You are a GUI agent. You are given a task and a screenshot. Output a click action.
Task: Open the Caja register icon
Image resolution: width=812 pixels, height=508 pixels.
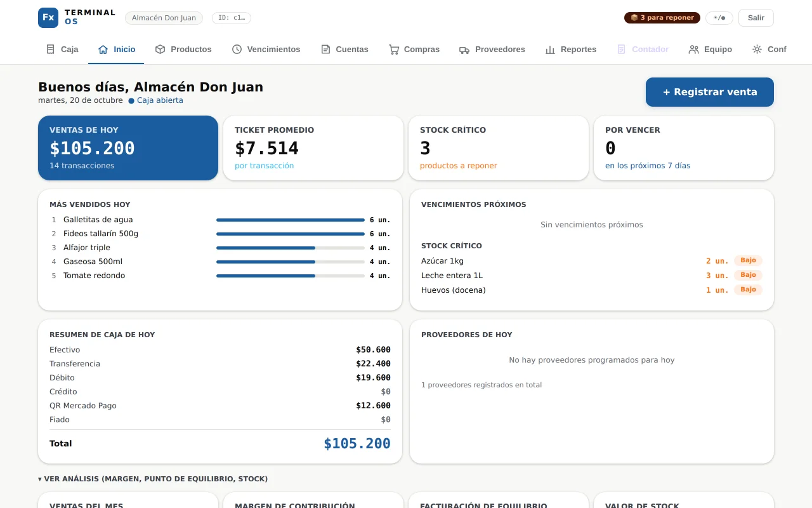(51, 49)
